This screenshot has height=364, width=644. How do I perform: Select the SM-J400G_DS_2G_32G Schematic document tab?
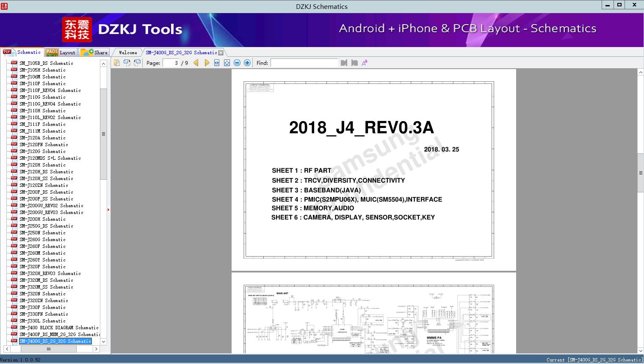pos(181,53)
